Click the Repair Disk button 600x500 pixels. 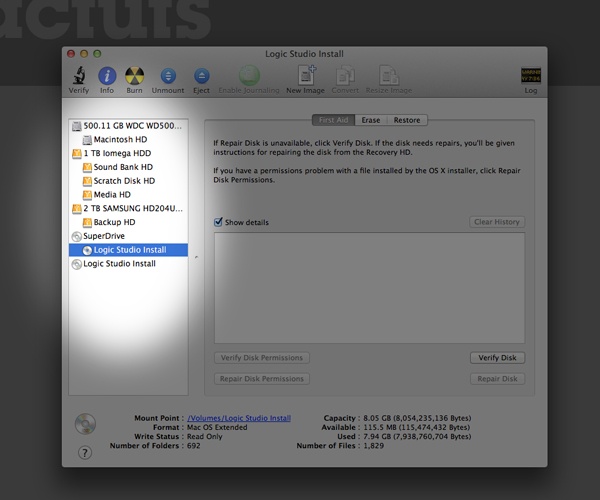497,379
